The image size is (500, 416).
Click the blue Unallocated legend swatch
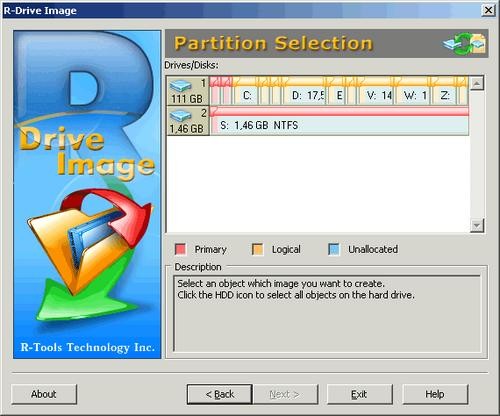[x=334, y=249]
